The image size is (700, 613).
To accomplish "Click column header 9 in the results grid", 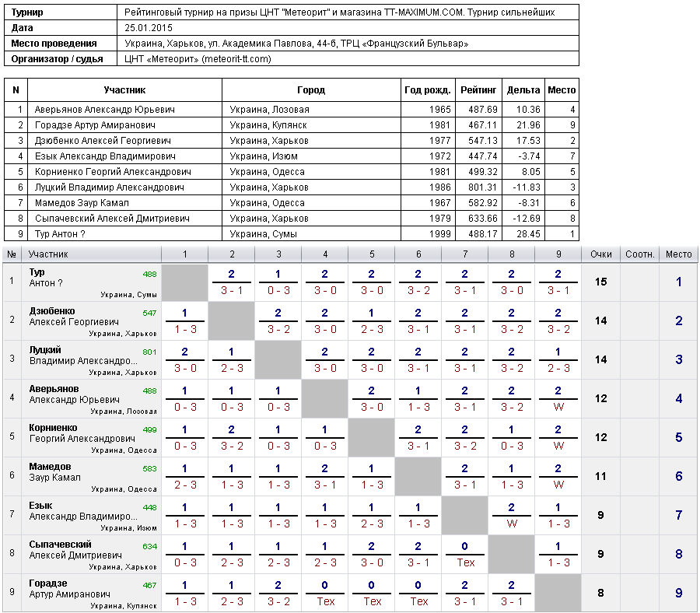I will click(x=558, y=254).
